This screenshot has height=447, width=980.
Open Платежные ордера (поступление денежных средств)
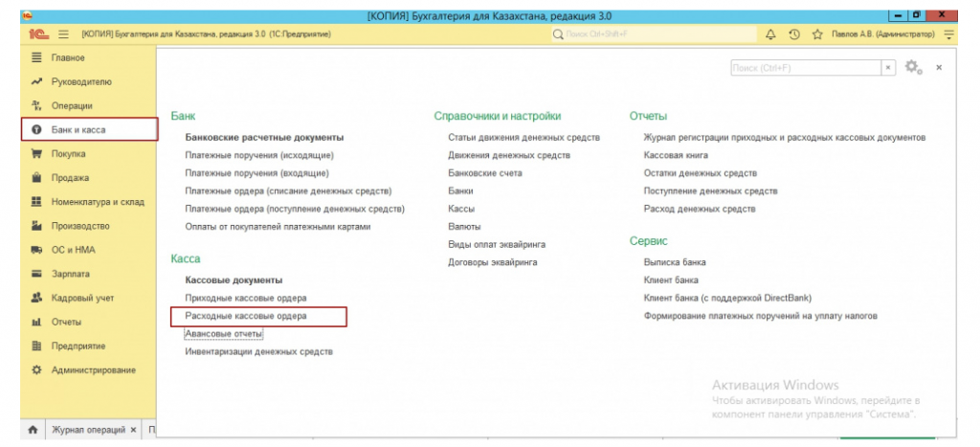tap(295, 209)
